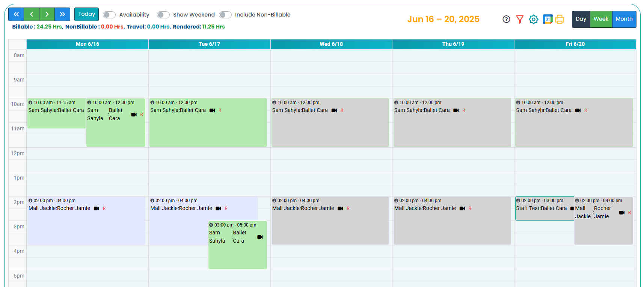Switch to Day view
This screenshot has width=644, height=287.
click(581, 19)
